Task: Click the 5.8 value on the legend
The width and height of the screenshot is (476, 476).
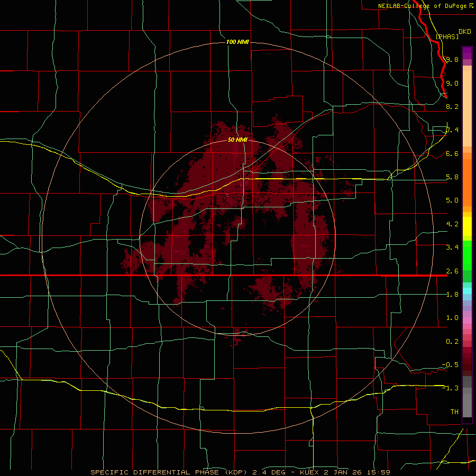Action: pyautogui.click(x=452, y=177)
